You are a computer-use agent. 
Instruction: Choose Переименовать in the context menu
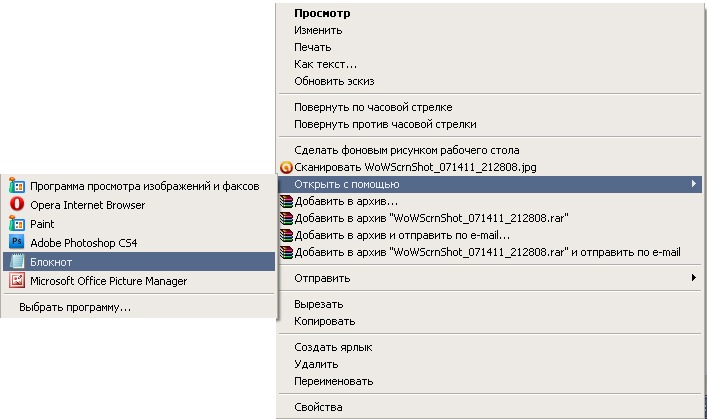(x=333, y=381)
